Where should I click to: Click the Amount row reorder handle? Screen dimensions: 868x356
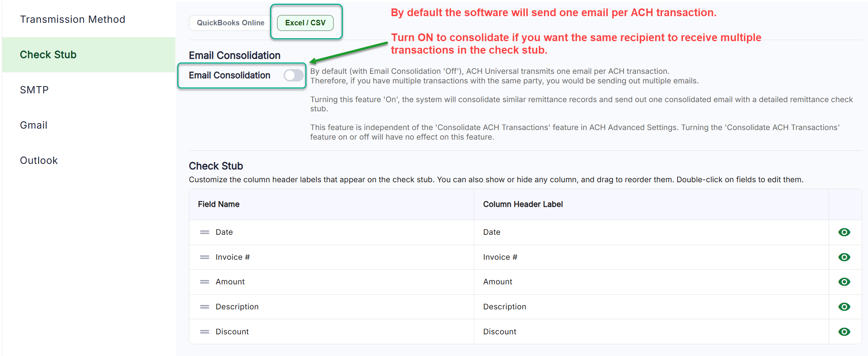coord(204,282)
